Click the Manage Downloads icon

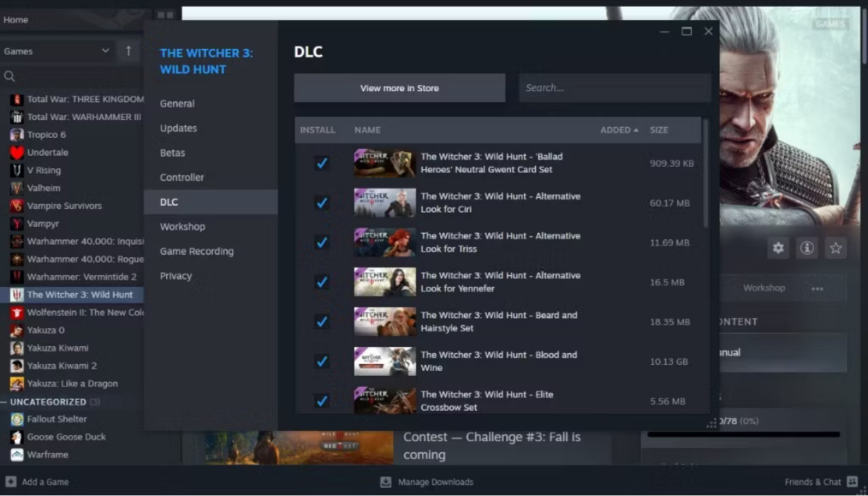coord(386,482)
